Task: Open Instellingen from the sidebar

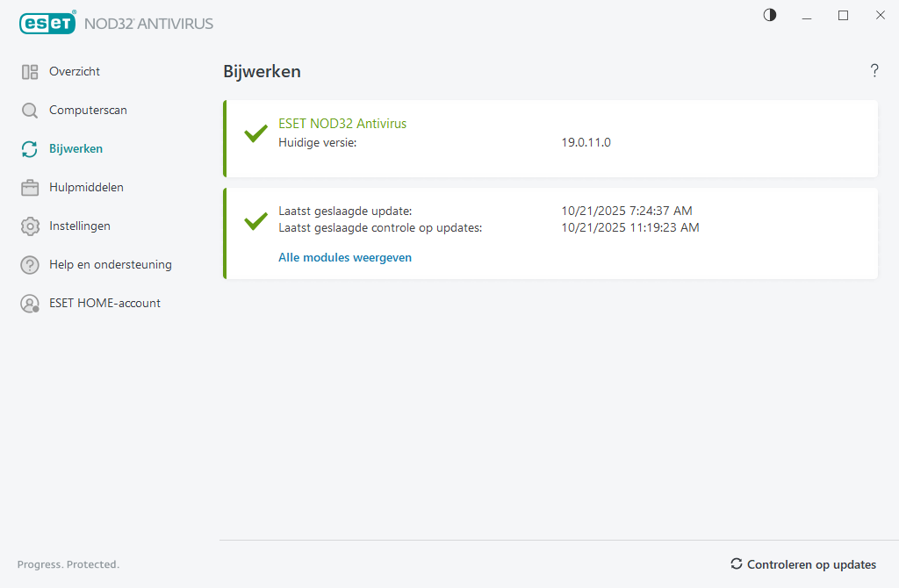Action: [x=80, y=226]
